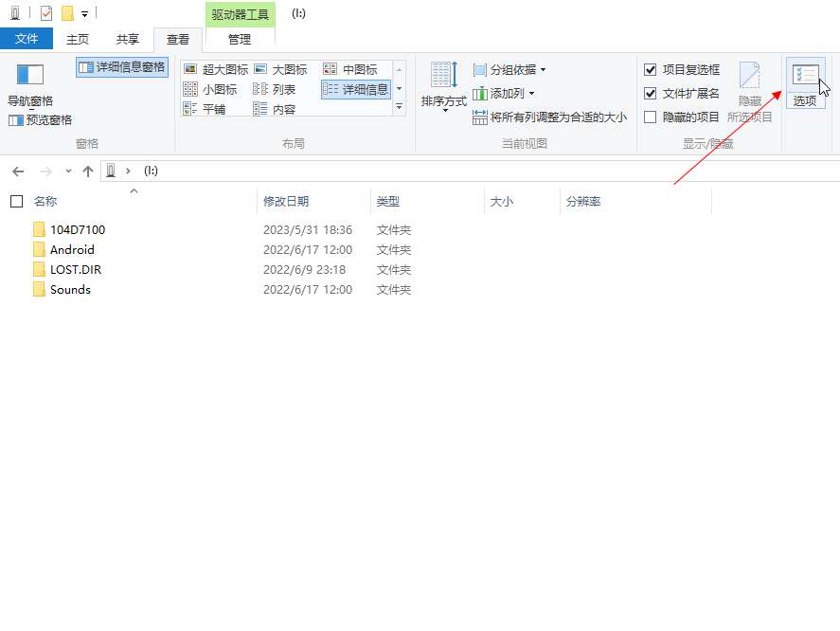The height and width of the screenshot is (631, 840).
Task: Switch to the 管理 manage tab
Action: click(x=240, y=39)
